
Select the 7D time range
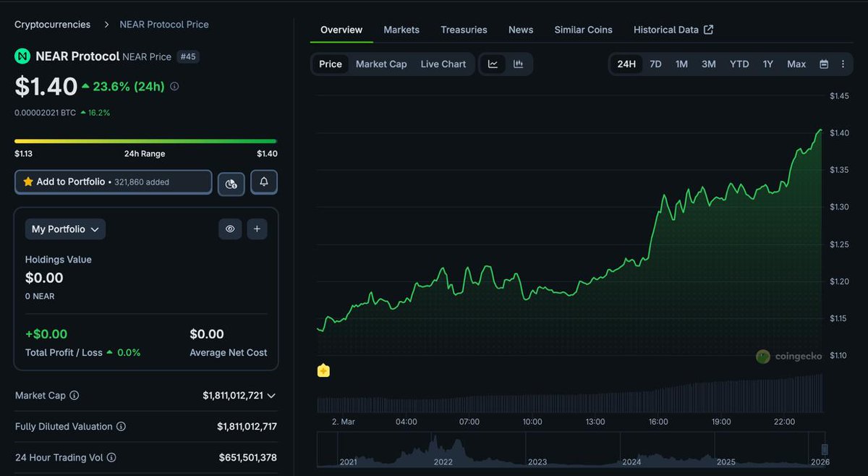[655, 64]
